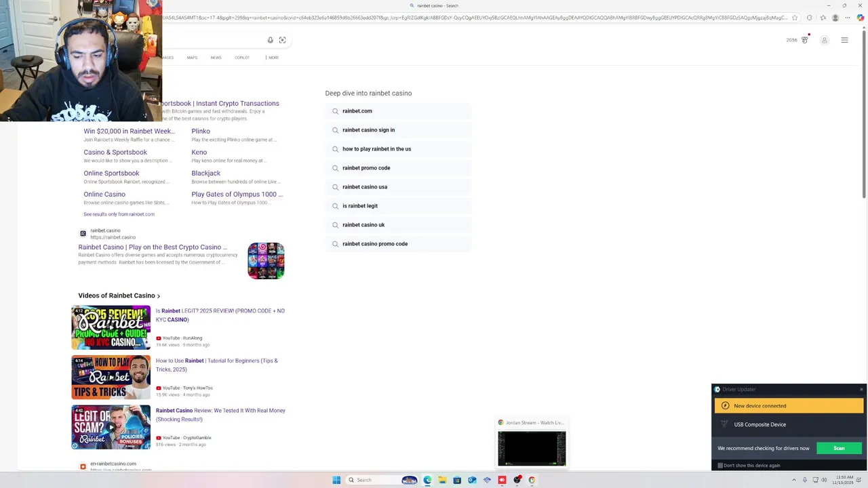This screenshot has height=488, width=868.
Task: Open the Microsoft Rewards medal icon
Action: click(x=805, y=40)
